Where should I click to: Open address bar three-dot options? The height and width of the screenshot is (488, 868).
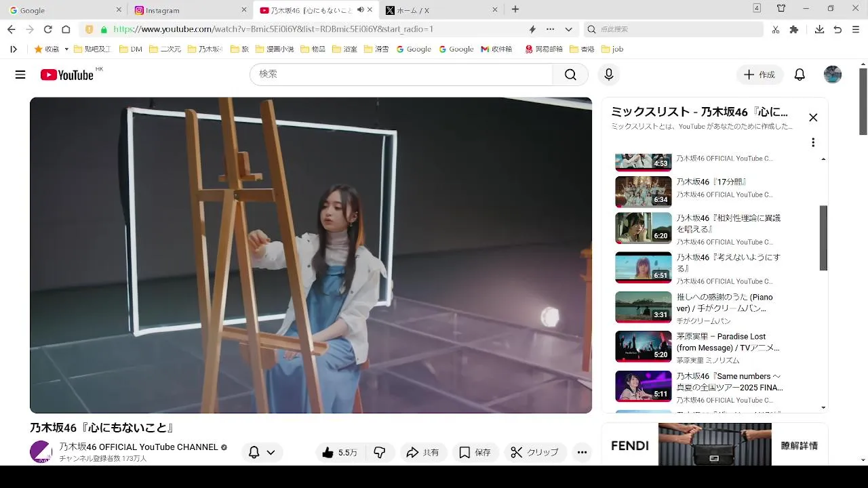tap(550, 29)
